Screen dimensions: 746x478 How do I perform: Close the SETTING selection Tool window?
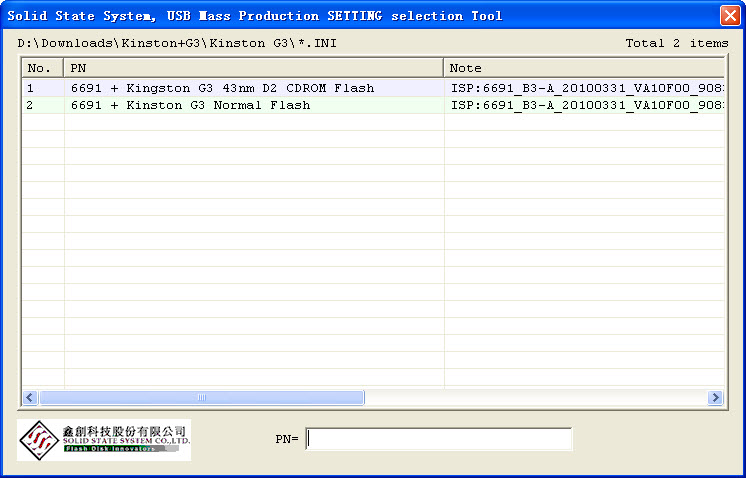pos(730,15)
